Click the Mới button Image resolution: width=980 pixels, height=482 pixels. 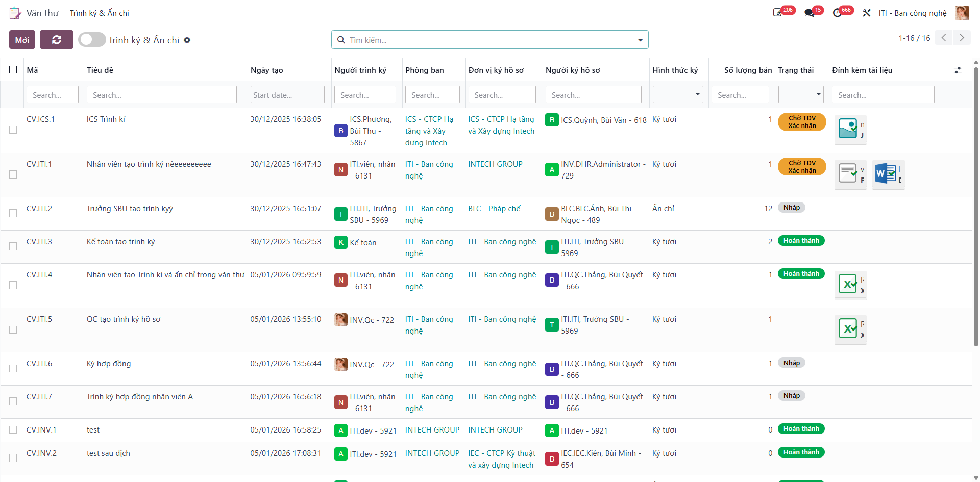pyautogui.click(x=22, y=40)
